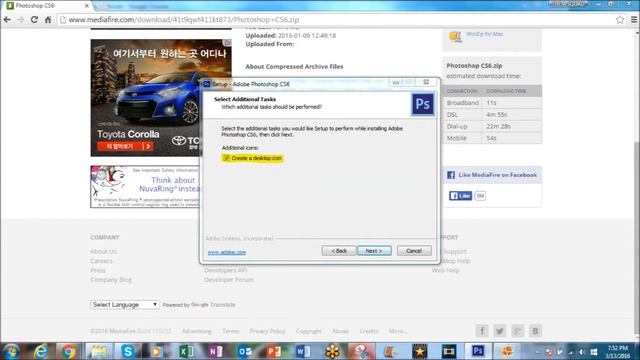Go forward in the browser
This screenshot has height=360, width=640.
(x=21, y=20)
